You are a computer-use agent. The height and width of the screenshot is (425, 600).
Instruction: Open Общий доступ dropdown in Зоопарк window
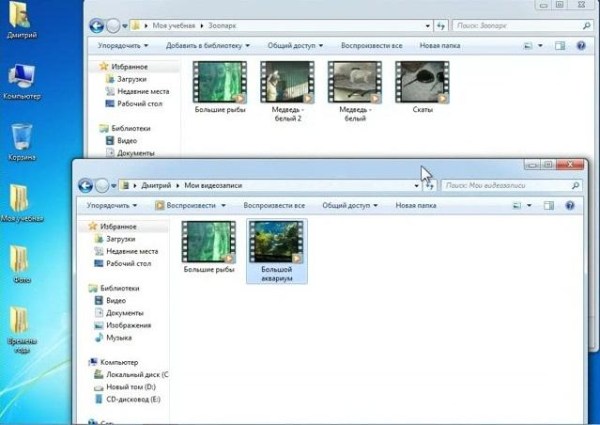(x=296, y=45)
